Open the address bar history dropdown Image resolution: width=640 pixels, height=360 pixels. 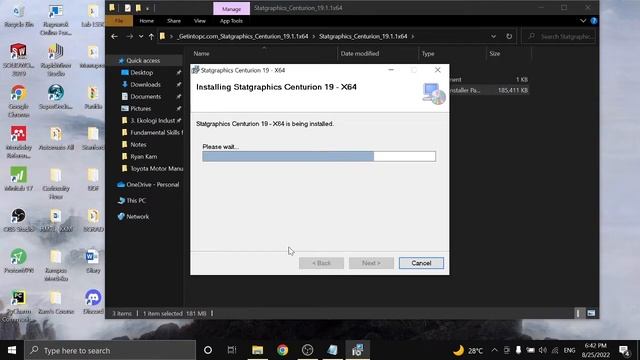coord(493,36)
